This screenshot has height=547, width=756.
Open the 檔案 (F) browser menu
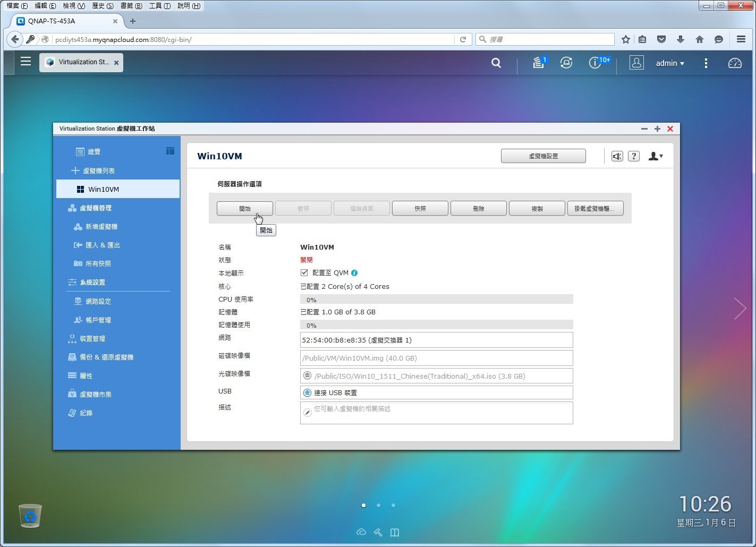coord(17,6)
